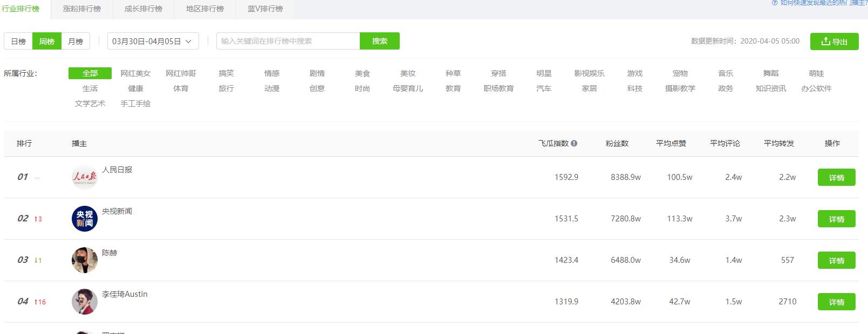View 详情 for 李佳琦Austin
Image resolution: width=868 pixels, height=334 pixels.
coord(837,302)
